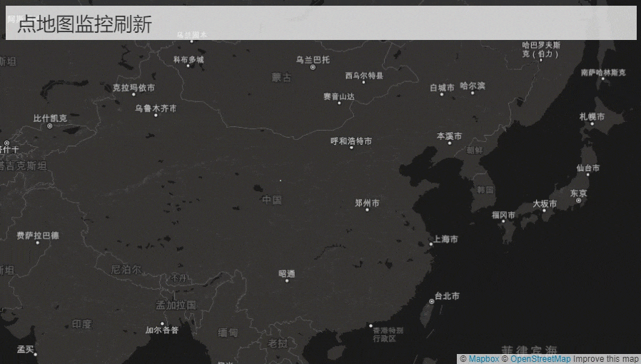Click the 呼和浩特市 city label
Viewport: 641px width, 364px height.
pyautogui.click(x=351, y=141)
